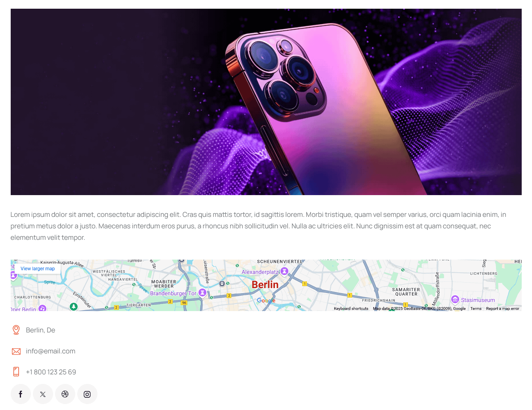Screen dimensions: 532x410
Task: Click the Berlin city label on map
Action: click(265, 285)
